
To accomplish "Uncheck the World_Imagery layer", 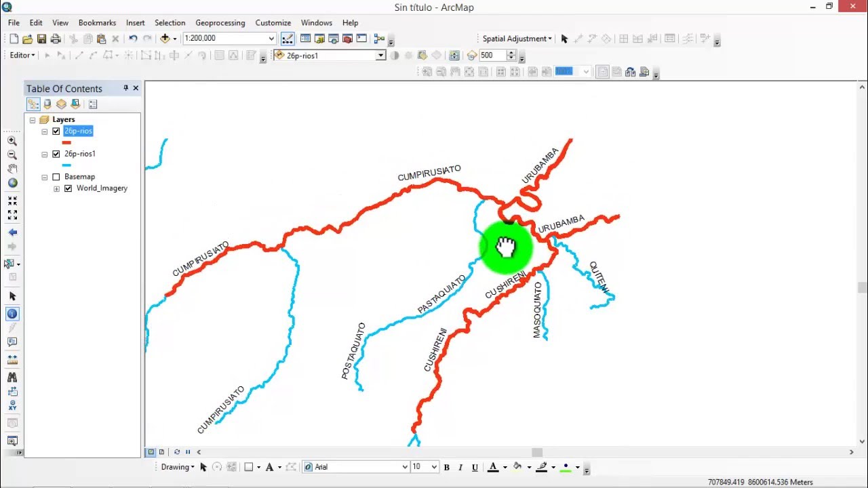I will coord(67,188).
